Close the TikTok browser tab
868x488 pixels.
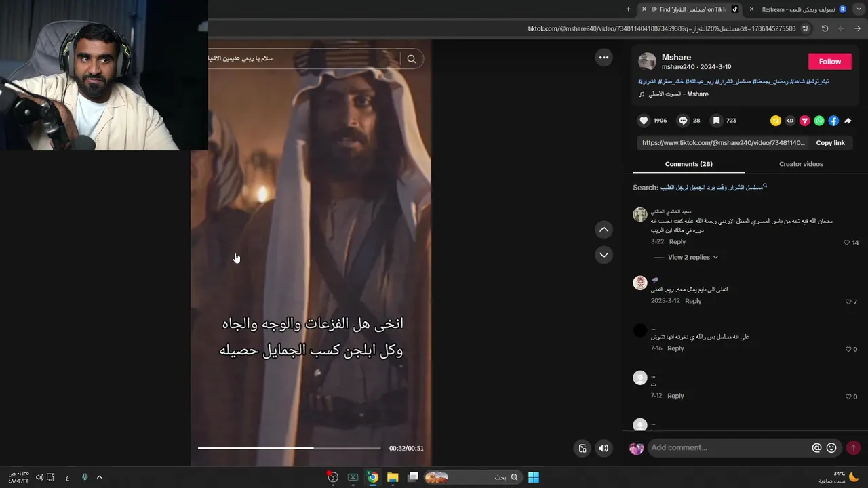click(x=644, y=9)
